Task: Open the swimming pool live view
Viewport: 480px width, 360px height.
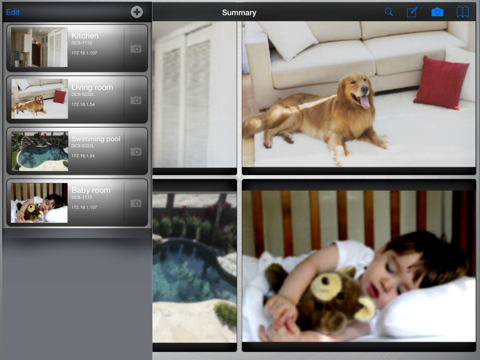Action: click(195, 267)
